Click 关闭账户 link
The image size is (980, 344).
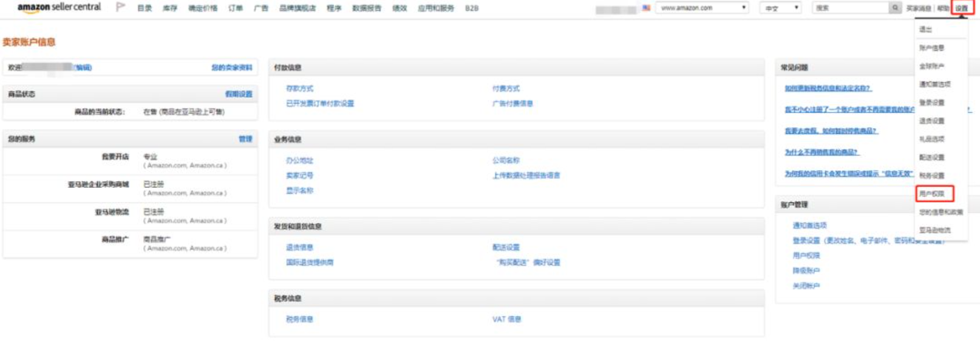coord(806,286)
